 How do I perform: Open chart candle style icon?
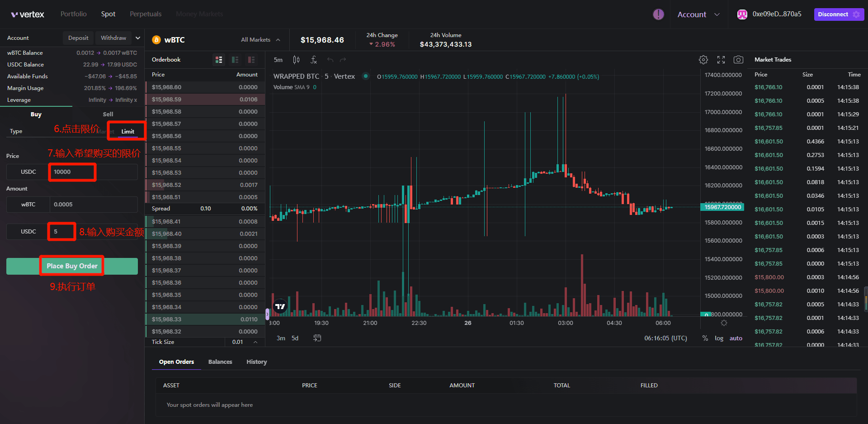click(x=296, y=60)
